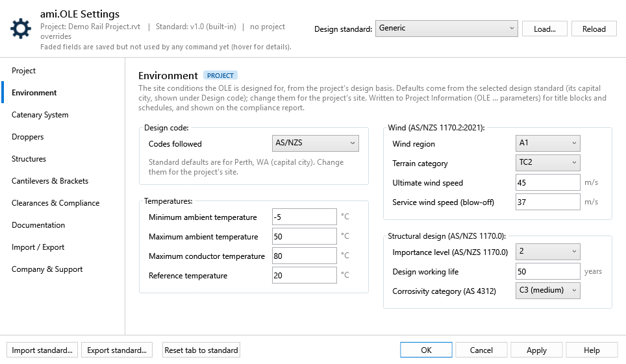Click the 'Temperatures:' group label
Image resolution: width=626 pixels, height=364 pixels.
[x=168, y=200]
